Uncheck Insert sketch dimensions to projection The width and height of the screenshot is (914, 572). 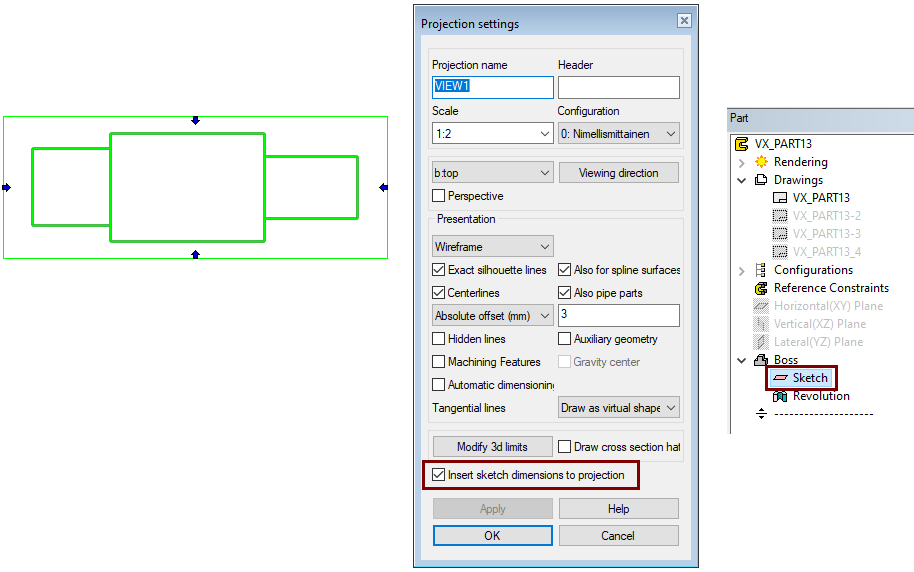[438, 475]
